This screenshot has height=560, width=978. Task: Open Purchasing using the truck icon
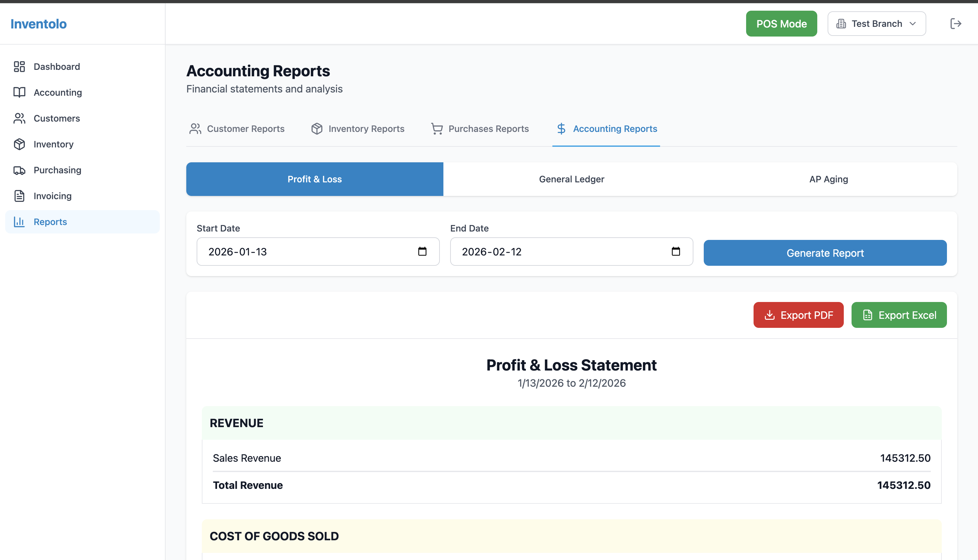(20, 170)
